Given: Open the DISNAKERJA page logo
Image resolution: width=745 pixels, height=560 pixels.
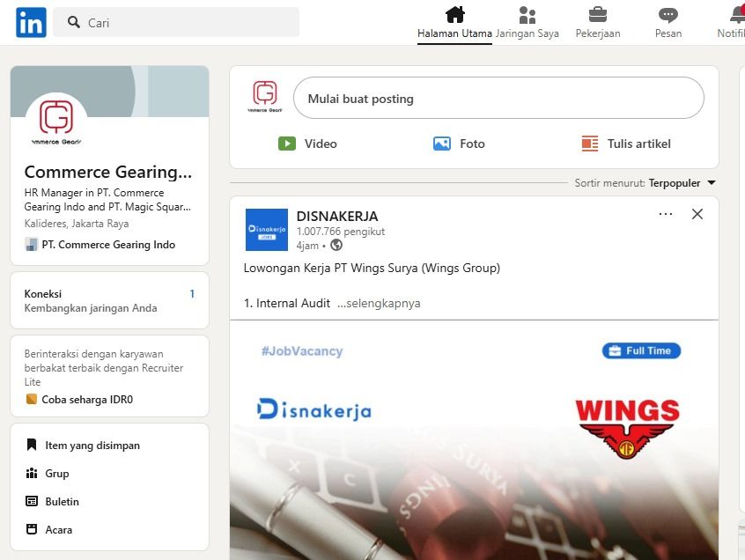Looking at the screenshot, I should 267,230.
